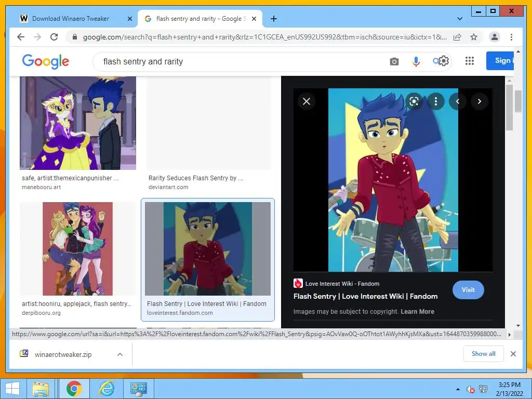This screenshot has height=399, width=532.
Task: Open Chrome's three-dot menu
Action: point(511,37)
